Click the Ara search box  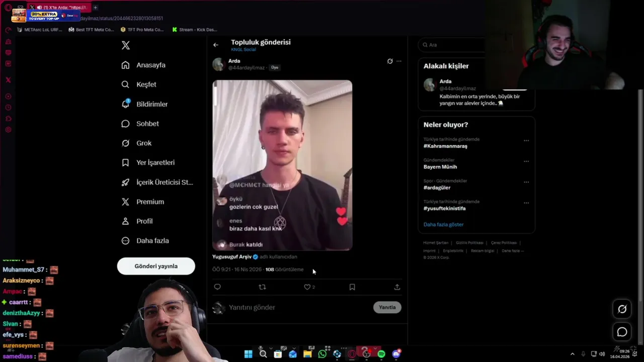click(x=452, y=45)
